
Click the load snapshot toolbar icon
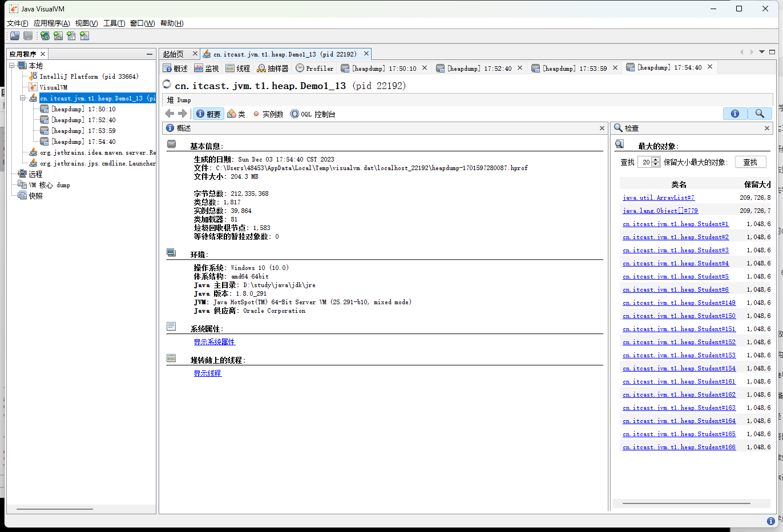(15, 36)
